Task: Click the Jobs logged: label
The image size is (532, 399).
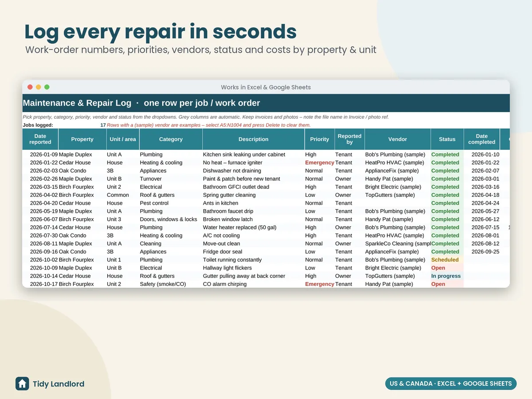Action: [38, 125]
